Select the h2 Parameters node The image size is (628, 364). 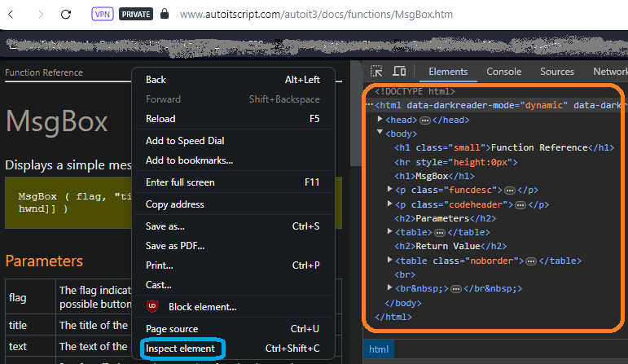[x=445, y=218]
